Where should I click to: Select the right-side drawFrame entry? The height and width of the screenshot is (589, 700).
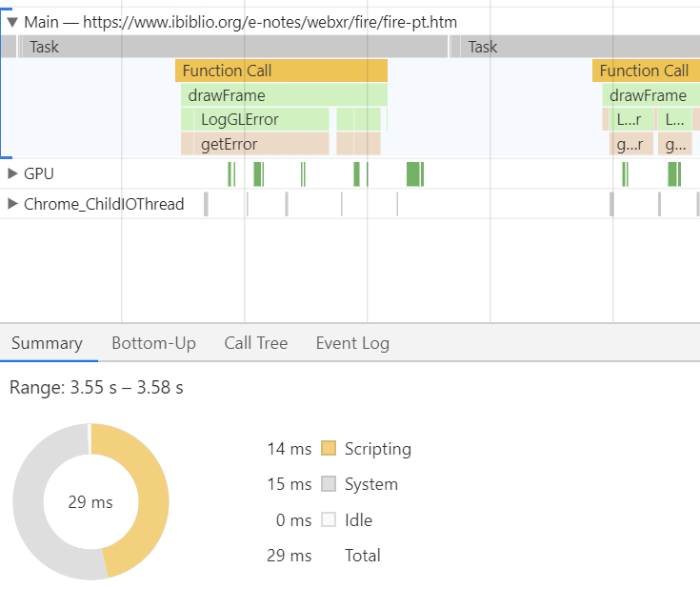(x=650, y=95)
